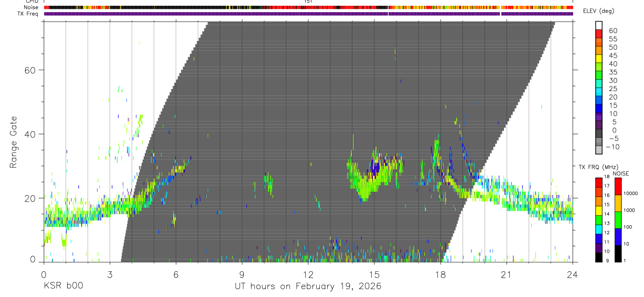Click the green 100 noise legend block

[x=617, y=220]
